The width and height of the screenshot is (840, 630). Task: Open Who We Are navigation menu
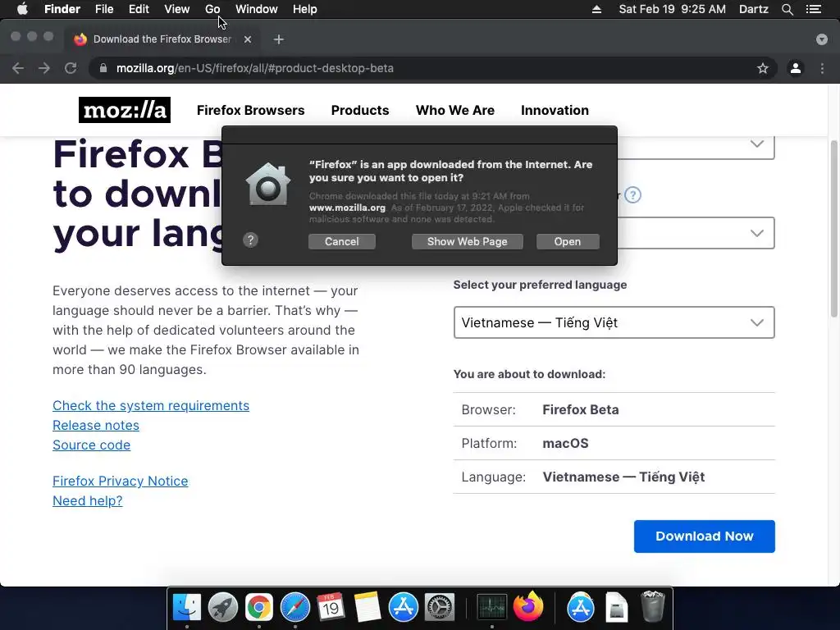point(454,111)
